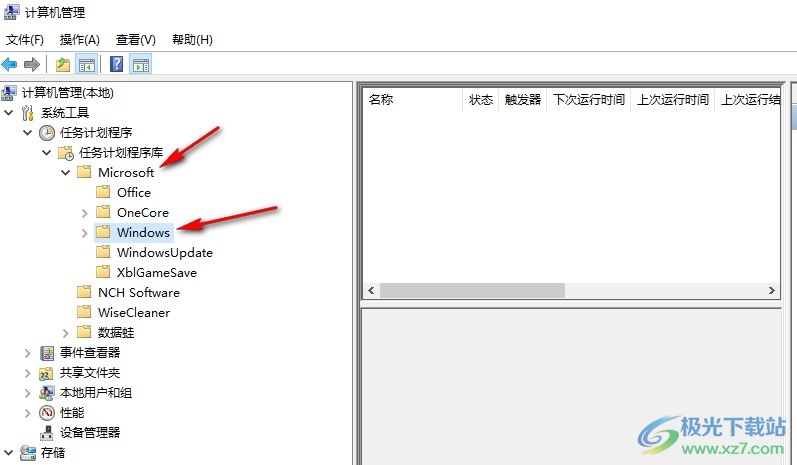Collapse the 任务计划程序 node arrow
Viewport: 797px width, 465px height.
coord(27,133)
